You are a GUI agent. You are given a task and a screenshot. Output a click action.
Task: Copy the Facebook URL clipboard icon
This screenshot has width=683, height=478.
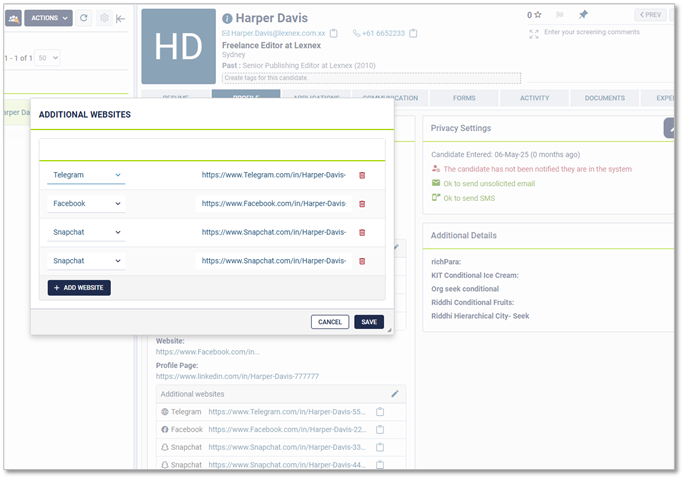pos(380,430)
